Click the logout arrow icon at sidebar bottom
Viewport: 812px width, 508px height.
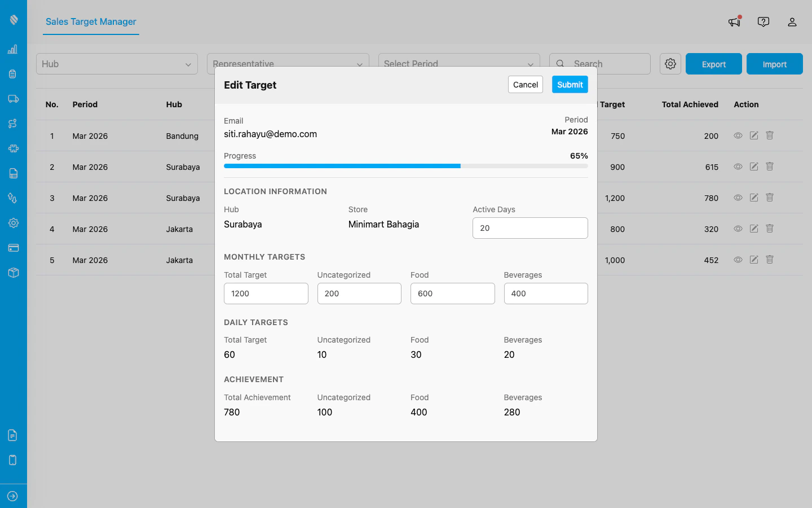pyautogui.click(x=14, y=496)
